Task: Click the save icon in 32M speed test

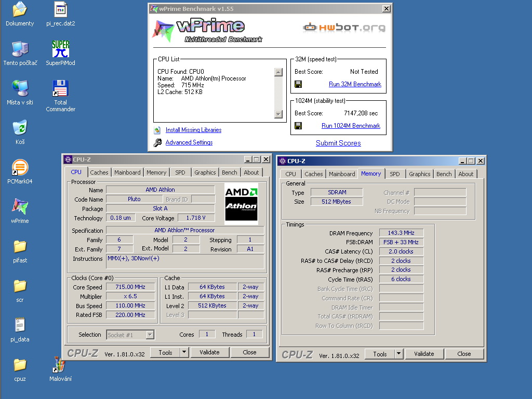Action: click(298, 84)
